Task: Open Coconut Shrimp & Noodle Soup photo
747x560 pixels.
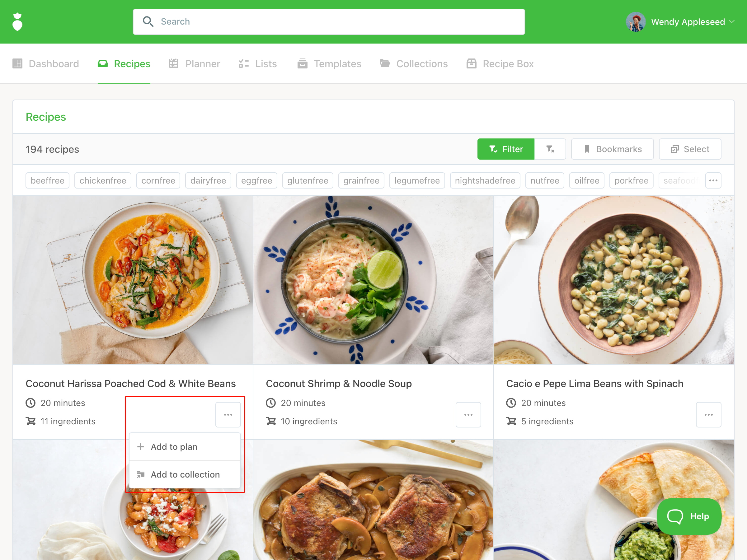Action: coord(373,280)
